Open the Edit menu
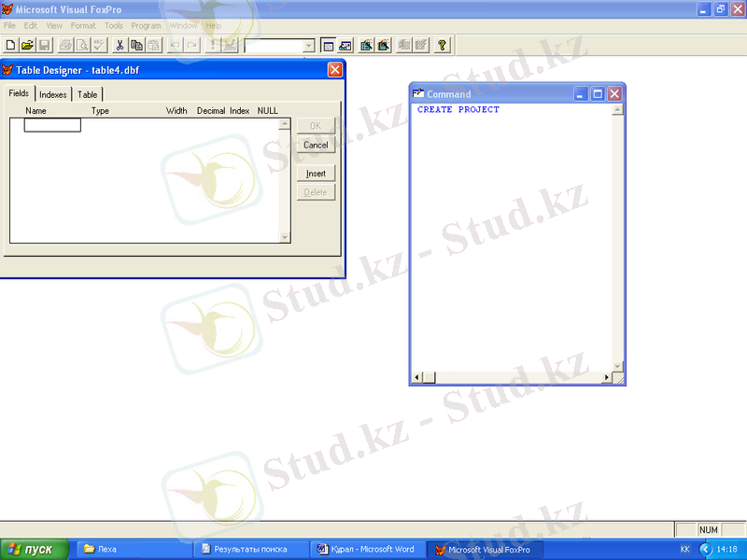The image size is (747, 560). point(31,26)
